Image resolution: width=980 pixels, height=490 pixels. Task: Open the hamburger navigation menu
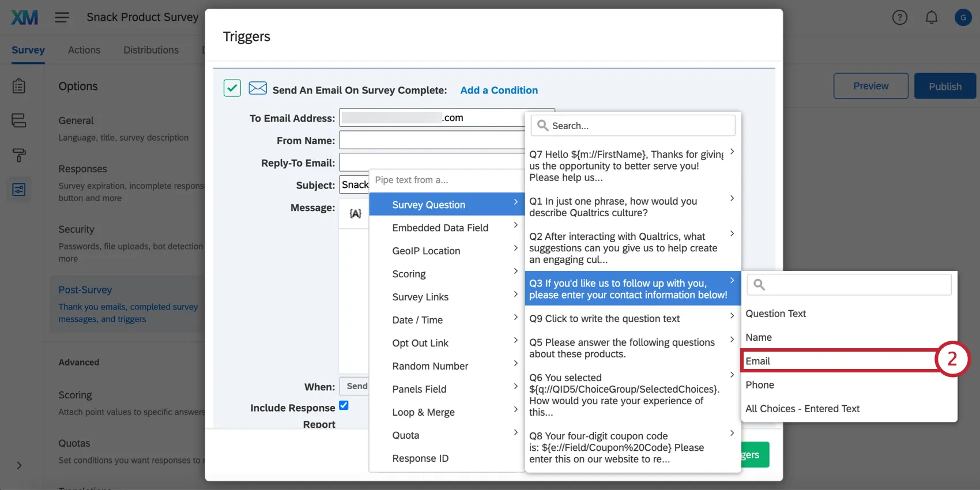point(62,17)
